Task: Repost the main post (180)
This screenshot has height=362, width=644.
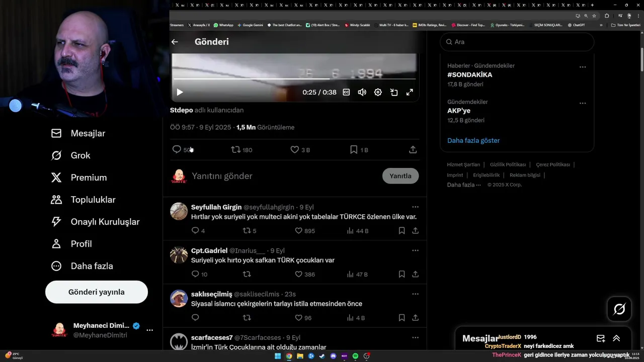Action: (242, 149)
